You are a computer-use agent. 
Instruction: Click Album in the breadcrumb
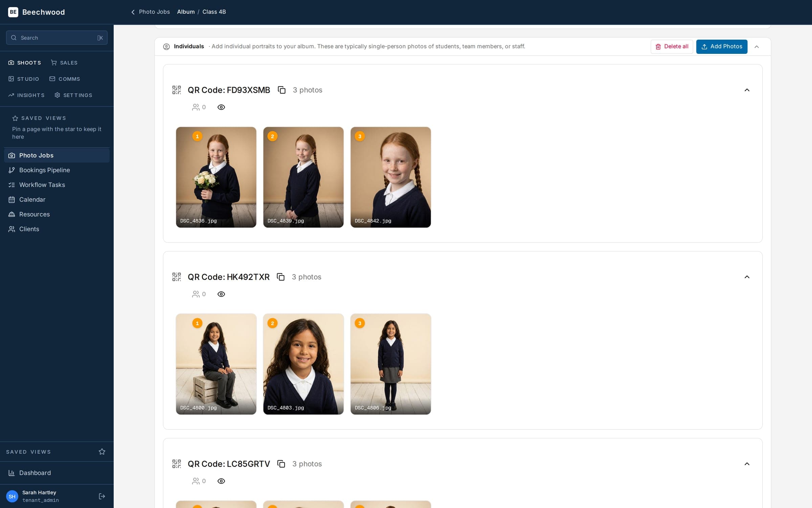point(186,12)
